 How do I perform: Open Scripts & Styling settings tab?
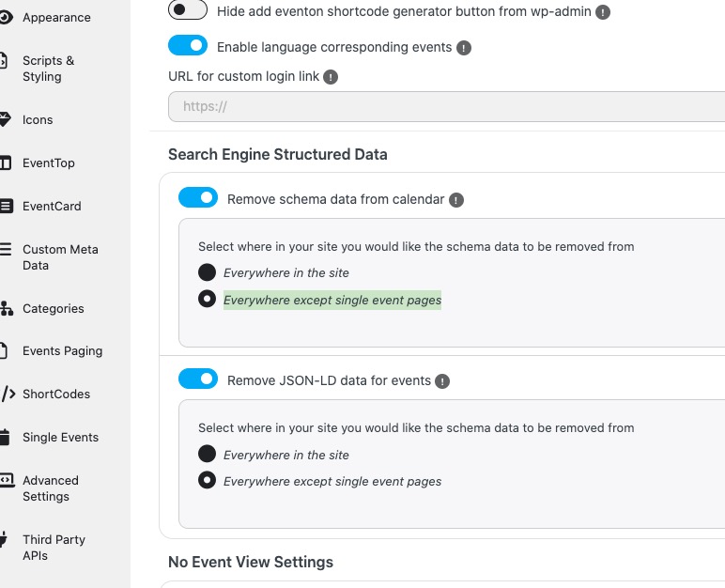point(48,69)
